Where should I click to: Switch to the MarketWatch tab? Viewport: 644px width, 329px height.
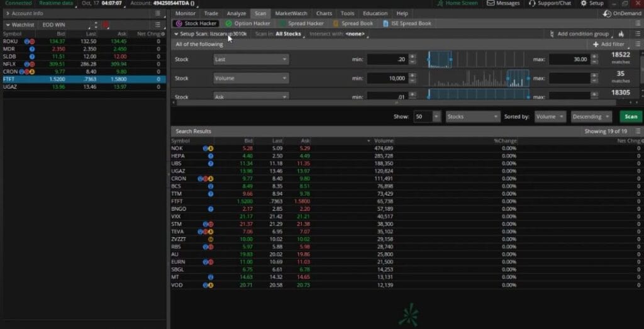tap(291, 13)
